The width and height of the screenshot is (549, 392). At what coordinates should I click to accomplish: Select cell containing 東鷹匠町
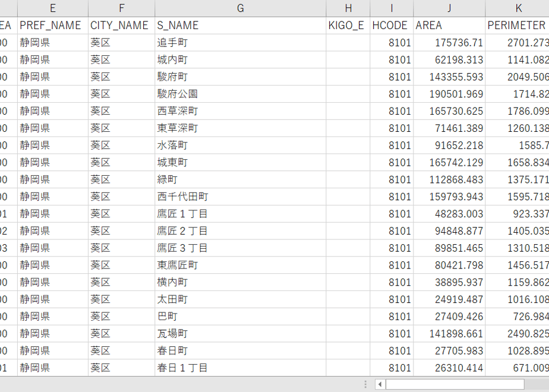(240, 265)
